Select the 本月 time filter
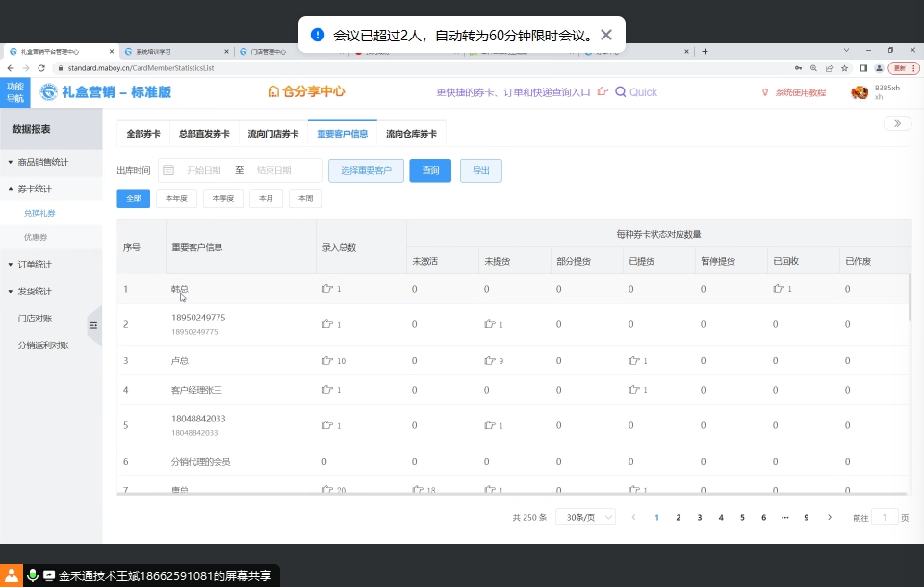The image size is (924, 587). 266,198
